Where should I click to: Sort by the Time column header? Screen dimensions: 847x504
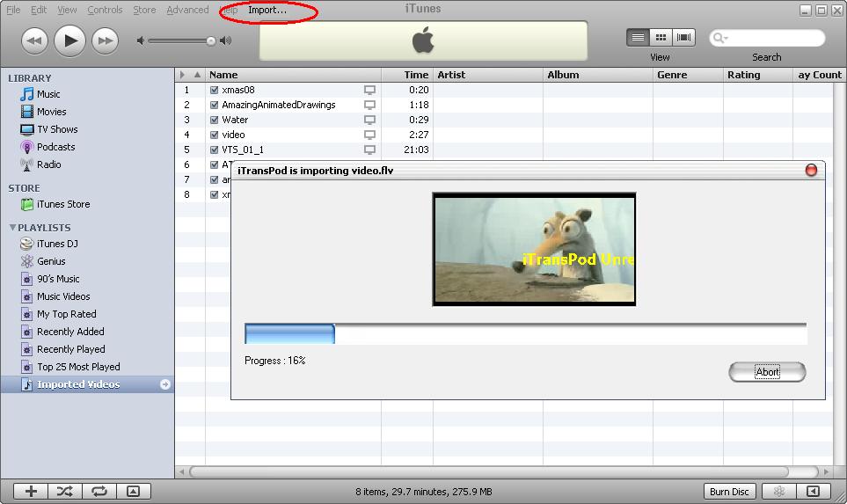(407, 75)
